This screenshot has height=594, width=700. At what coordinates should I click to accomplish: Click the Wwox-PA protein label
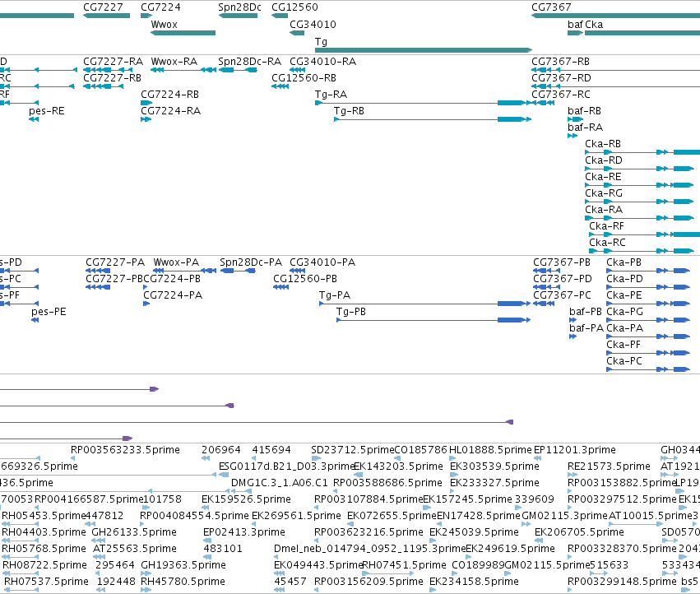[x=176, y=262]
